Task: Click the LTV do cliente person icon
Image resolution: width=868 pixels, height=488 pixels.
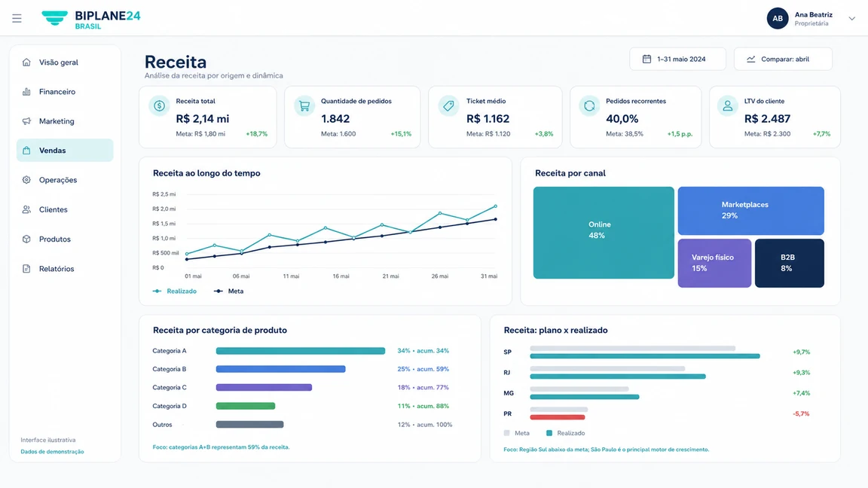Action: [727, 105]
